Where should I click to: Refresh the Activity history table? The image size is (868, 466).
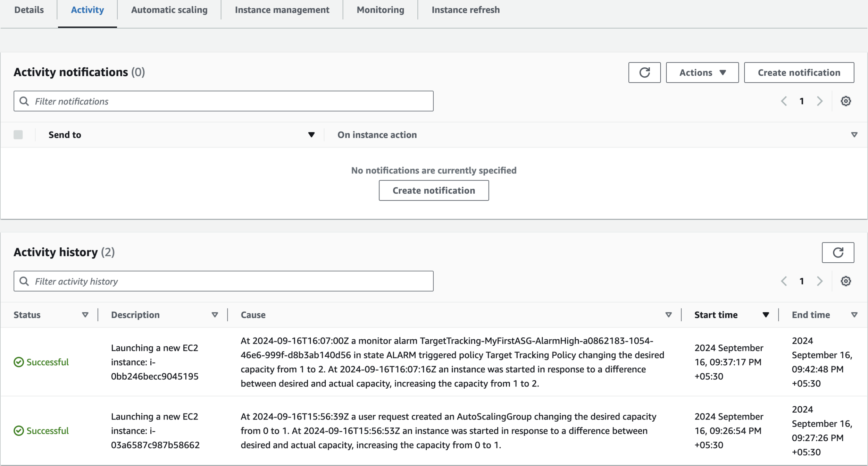pyautogui.click(x=837, y=252)
